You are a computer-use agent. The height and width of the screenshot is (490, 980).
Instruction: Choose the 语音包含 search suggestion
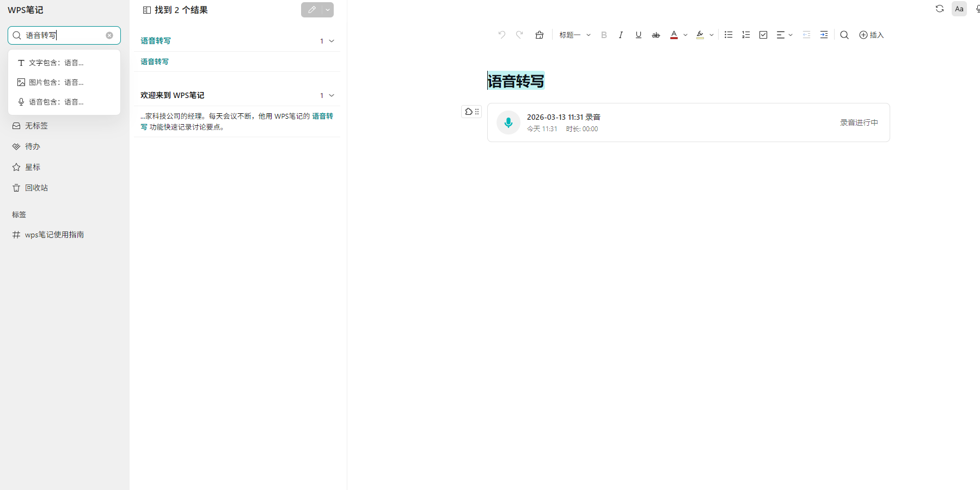click(x=64, y=102)
